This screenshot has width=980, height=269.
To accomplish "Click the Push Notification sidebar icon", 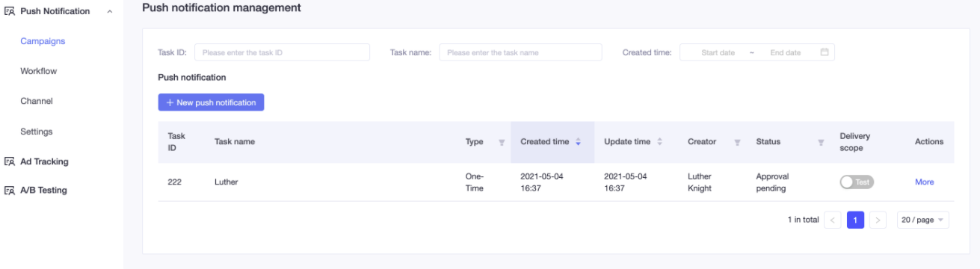I will pos(10,11).
